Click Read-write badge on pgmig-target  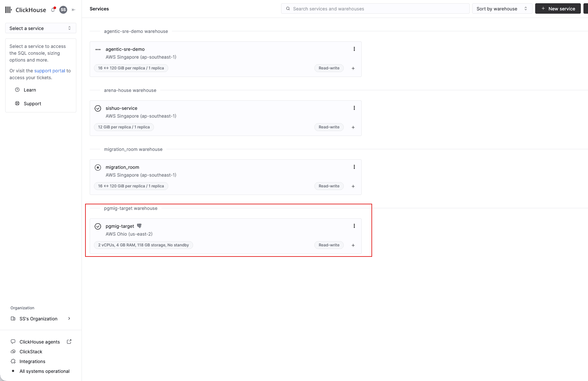pos(329,245)
